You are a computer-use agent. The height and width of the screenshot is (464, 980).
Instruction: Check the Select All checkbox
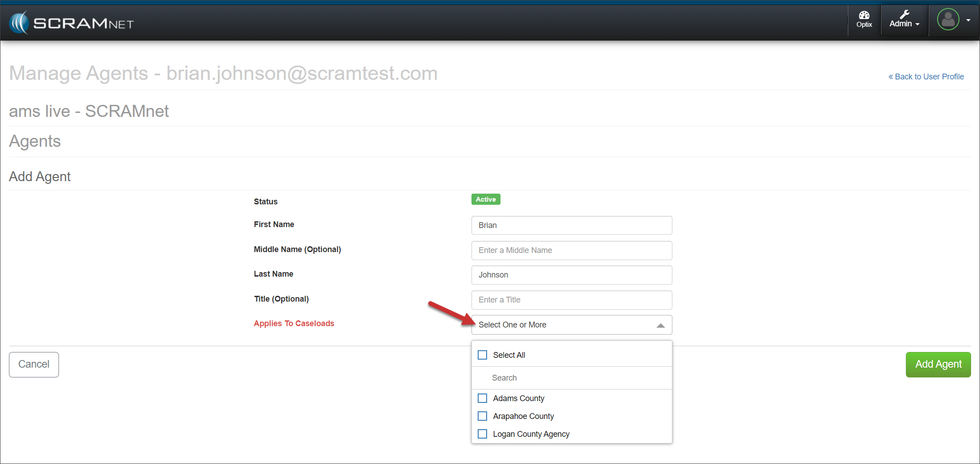point(483,355)
